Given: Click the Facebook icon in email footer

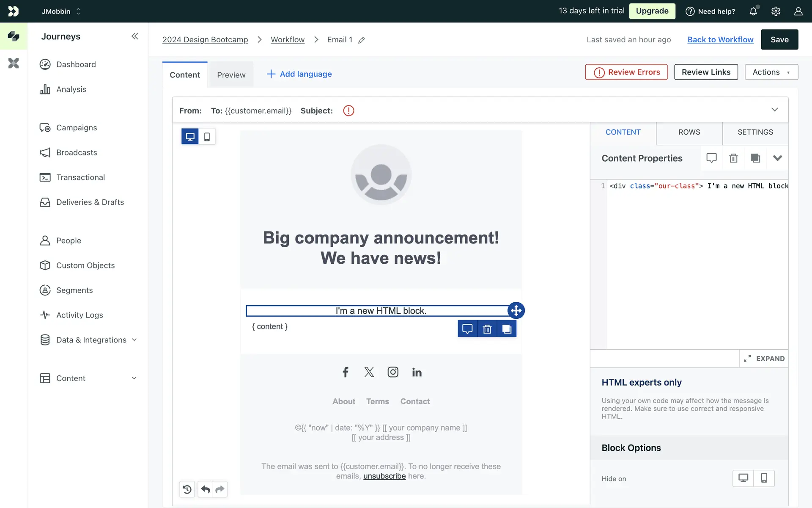Looking at the screenshot, I should 345,372.
